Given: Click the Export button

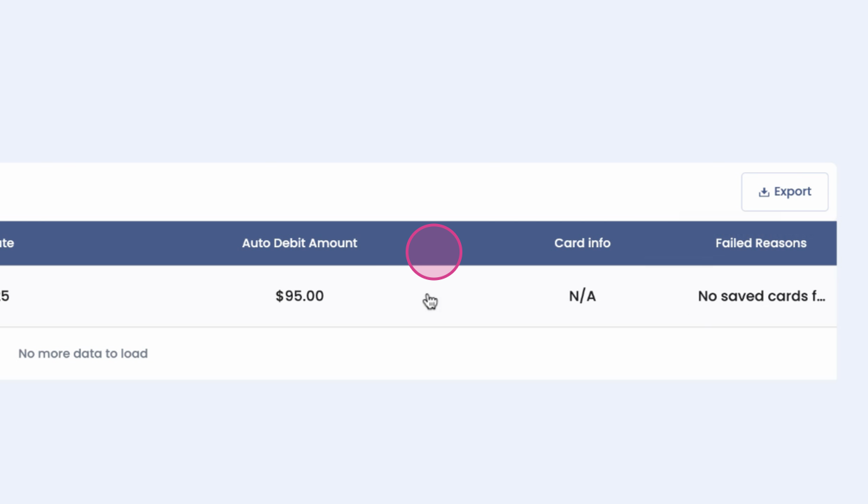Looking at the screenshot, I should (x=785, y=192).
